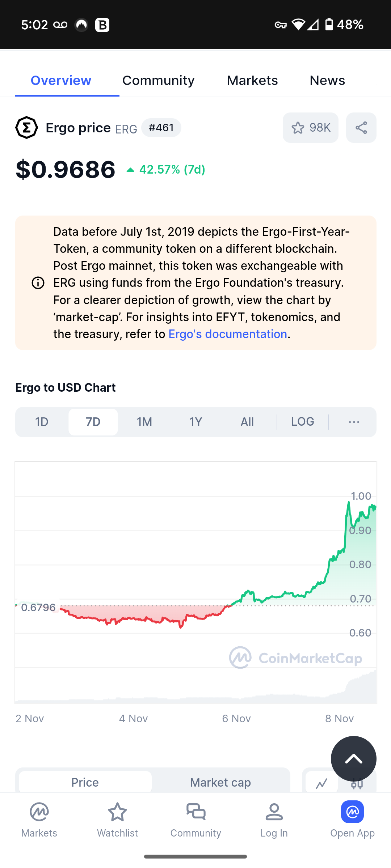
Task: Tap the Ergo sigma logo icon
Action: (x=26, y=128)
